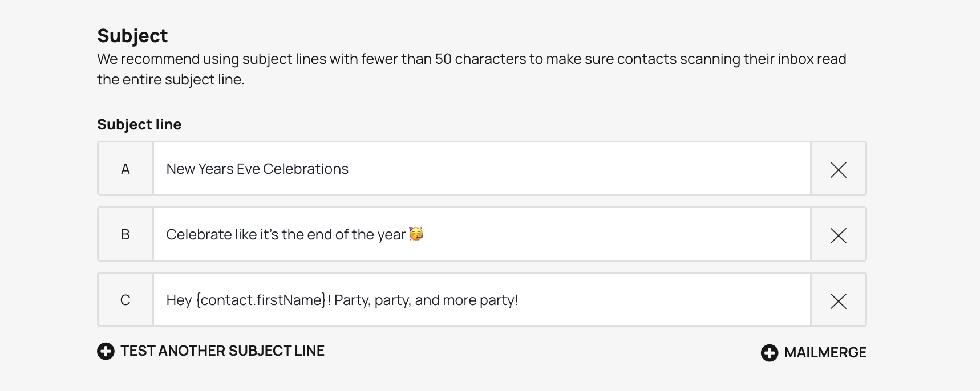Viewport: 980px width, 391px height.
Task: Click the Subject line field label
Action: (x=139, y=124)
